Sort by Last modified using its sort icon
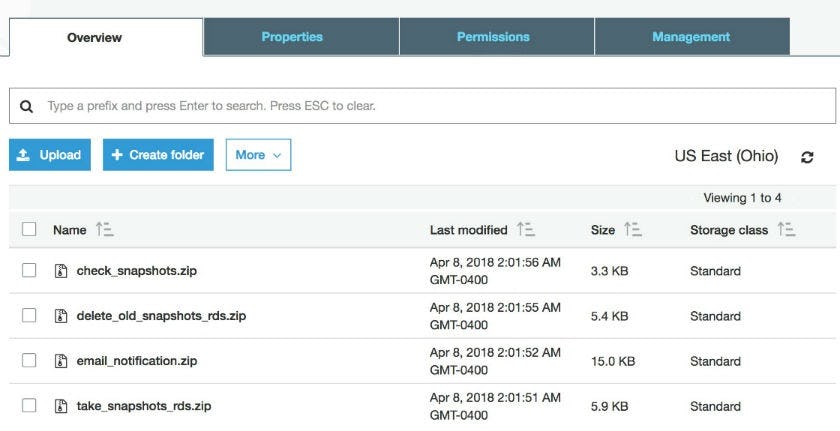 point(526,230)
